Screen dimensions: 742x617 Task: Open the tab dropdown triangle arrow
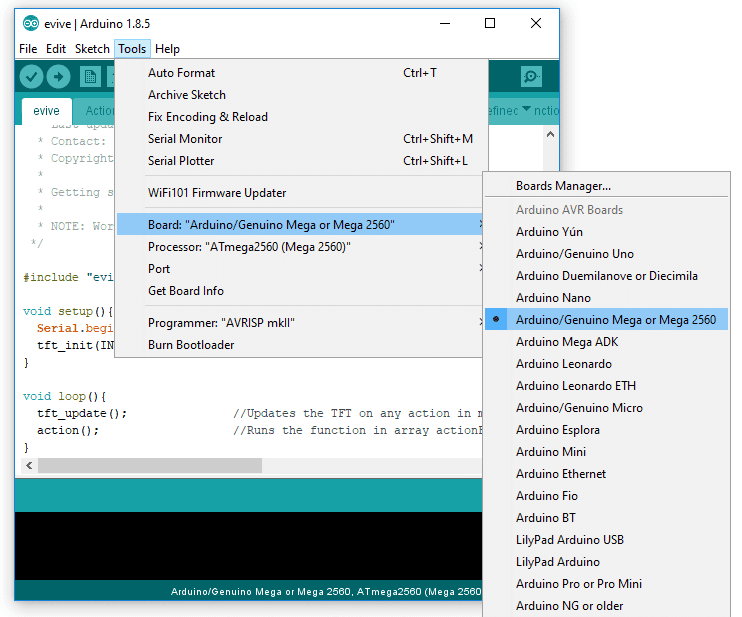coord(526,110)
